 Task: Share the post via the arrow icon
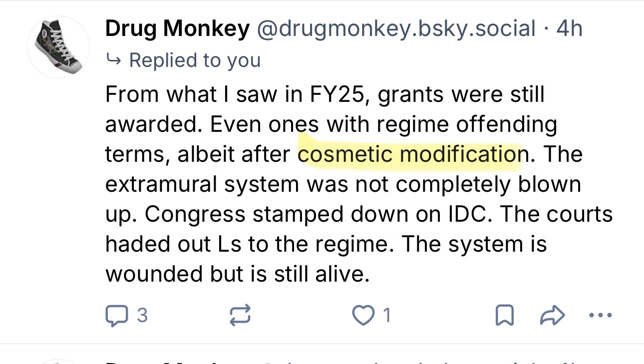pos(553,316)
